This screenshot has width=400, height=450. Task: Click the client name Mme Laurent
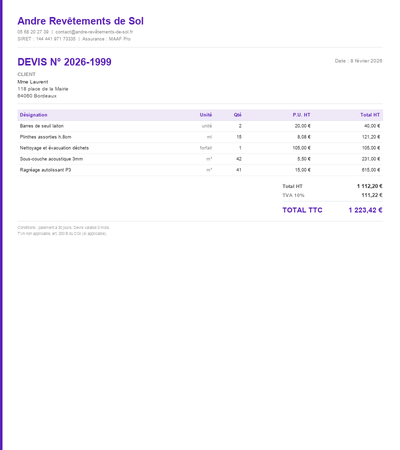(x=33, y=82)
